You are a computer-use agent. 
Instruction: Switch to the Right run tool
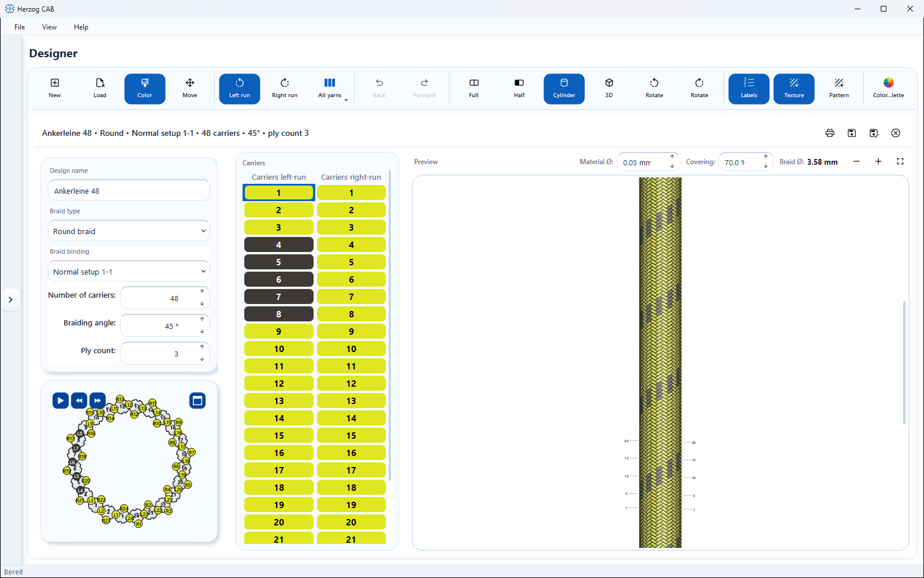click(285, 88)
